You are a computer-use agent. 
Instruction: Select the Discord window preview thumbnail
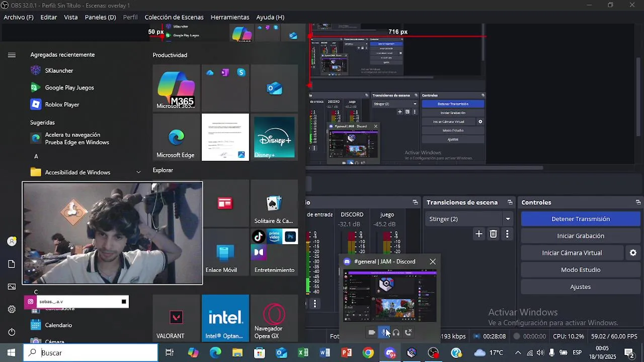tap(390, 296)
